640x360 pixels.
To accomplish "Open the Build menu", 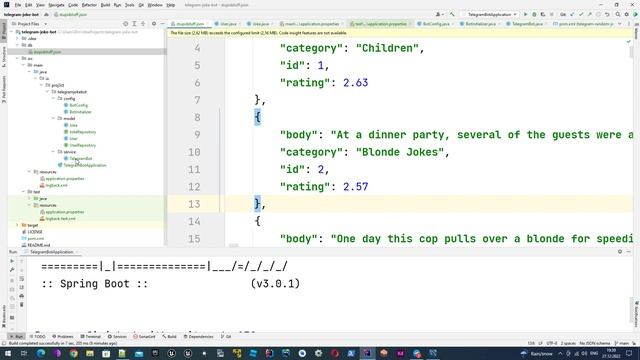I will pyautogui.click(x=105, y=5).
